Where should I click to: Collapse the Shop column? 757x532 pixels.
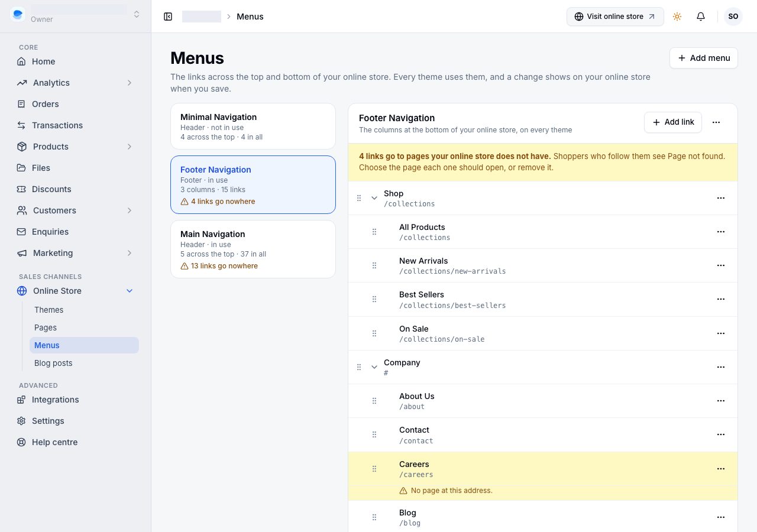coord(374,198)
